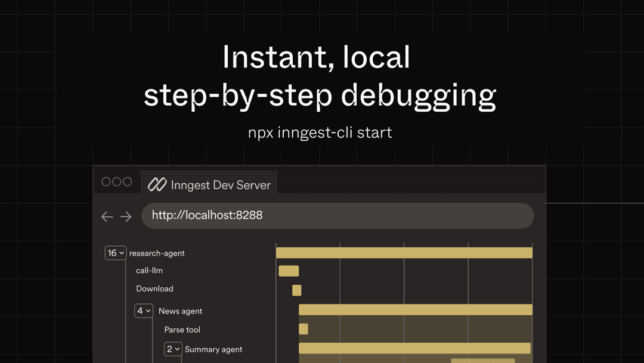Collapse the research-agent 16 steps dropdown
The height and width of the screenshot is (363, 644).
pos(116,253)
